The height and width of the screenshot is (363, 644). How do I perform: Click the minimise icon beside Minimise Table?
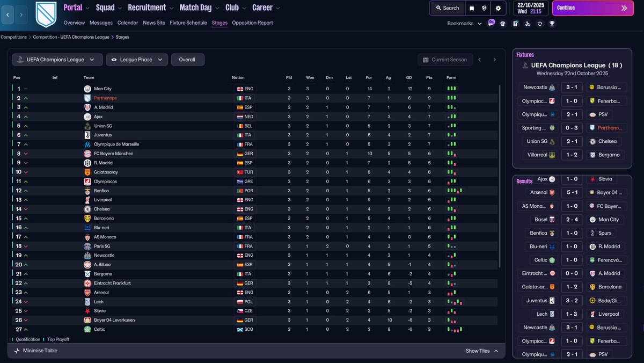point(17,351)
